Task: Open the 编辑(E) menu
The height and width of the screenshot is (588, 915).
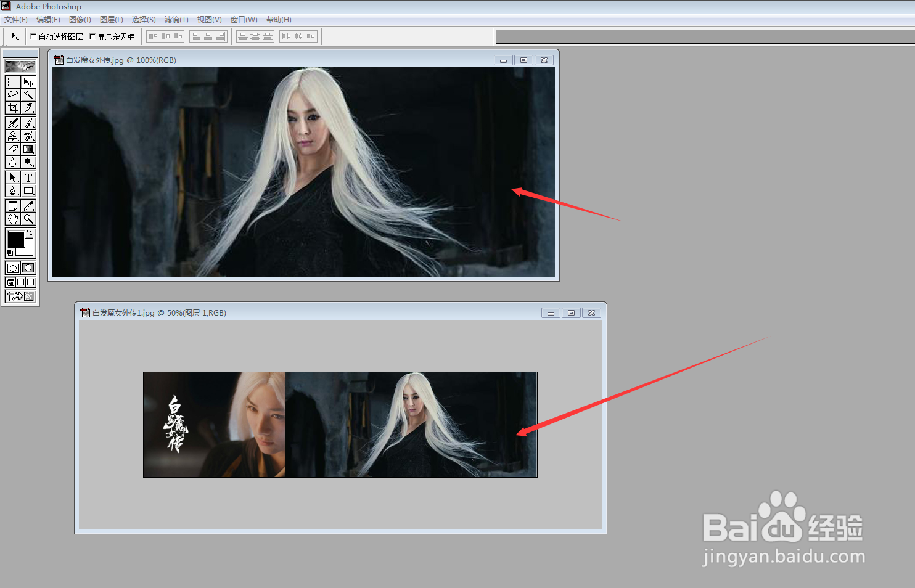Action: (48, 20)
